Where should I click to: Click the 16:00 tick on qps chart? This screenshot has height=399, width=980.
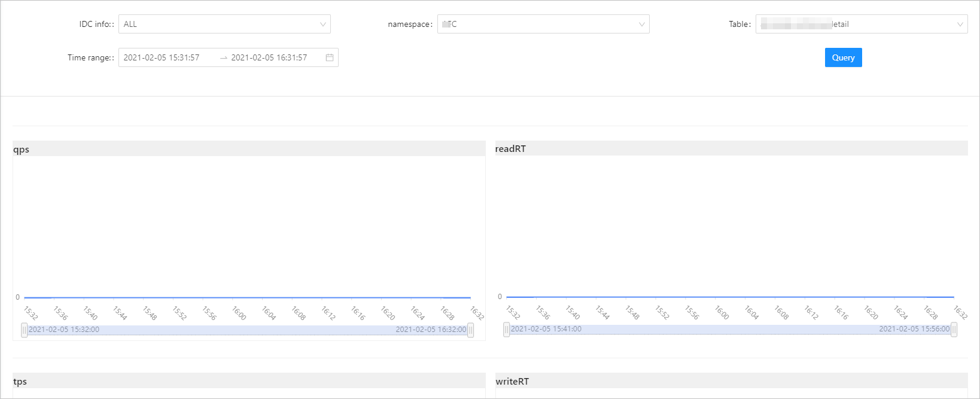[239, 312]
